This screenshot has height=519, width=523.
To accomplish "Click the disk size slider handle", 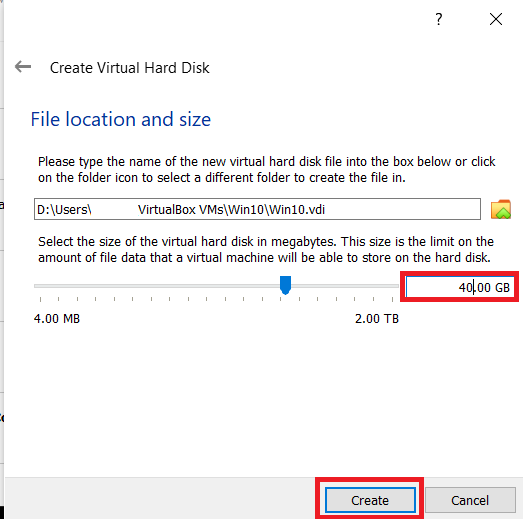I will (x=286, y=285).
